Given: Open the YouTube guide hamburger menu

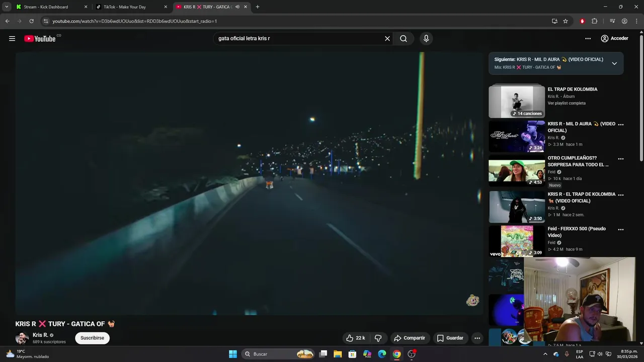Looking at the screenshot, I should click(x=12, y=39).
